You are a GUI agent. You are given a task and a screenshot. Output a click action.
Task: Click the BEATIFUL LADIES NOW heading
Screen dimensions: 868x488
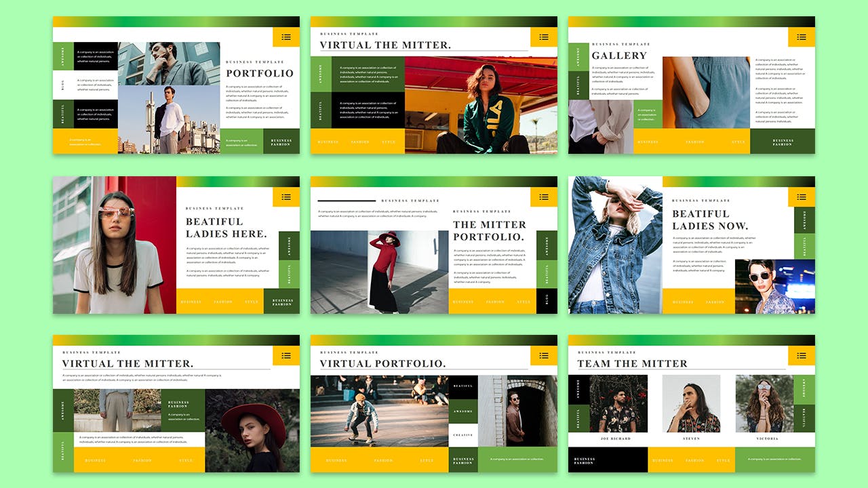(x=710, y=220)
